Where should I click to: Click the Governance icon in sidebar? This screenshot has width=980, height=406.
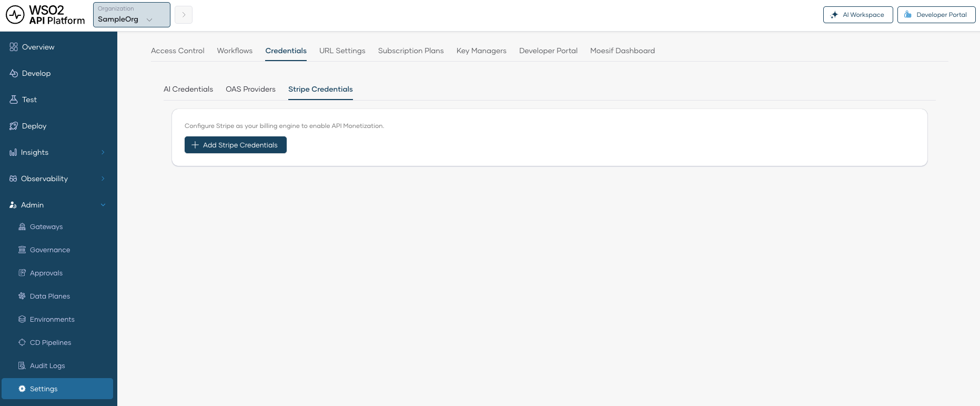pos(22,250)
